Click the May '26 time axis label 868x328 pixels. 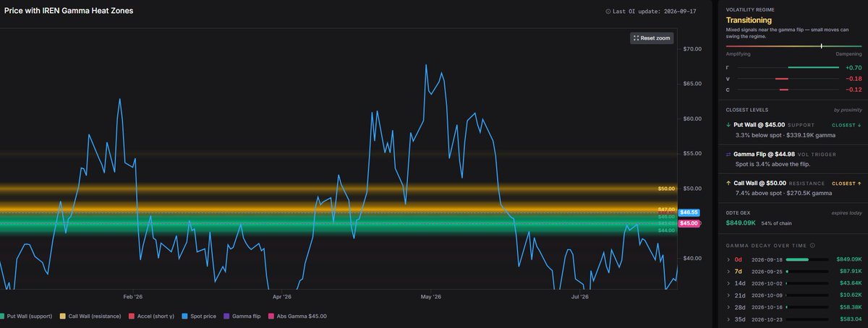(x=430, y=296)
